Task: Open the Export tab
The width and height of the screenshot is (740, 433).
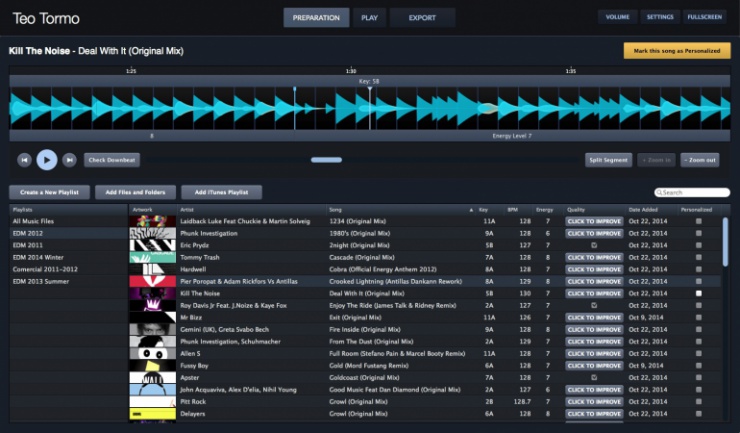Action: pyautogui.click(x=422, y=17)
